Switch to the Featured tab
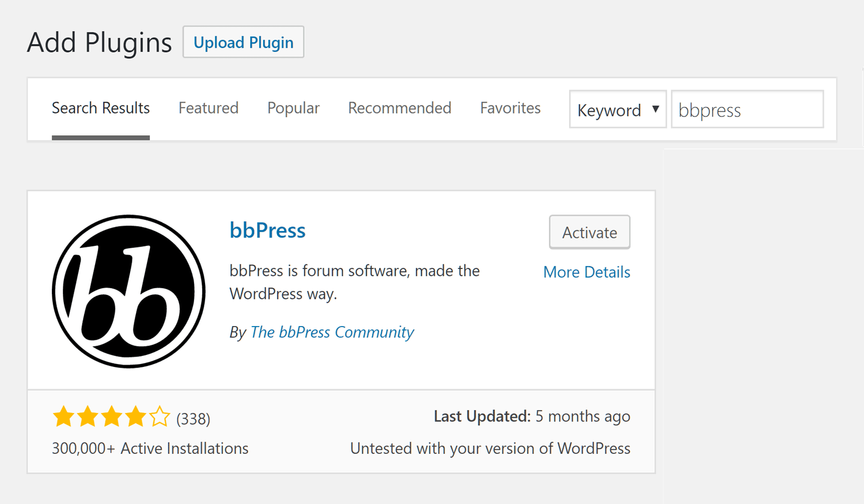 pyautogui.click(x=209, y=108)
